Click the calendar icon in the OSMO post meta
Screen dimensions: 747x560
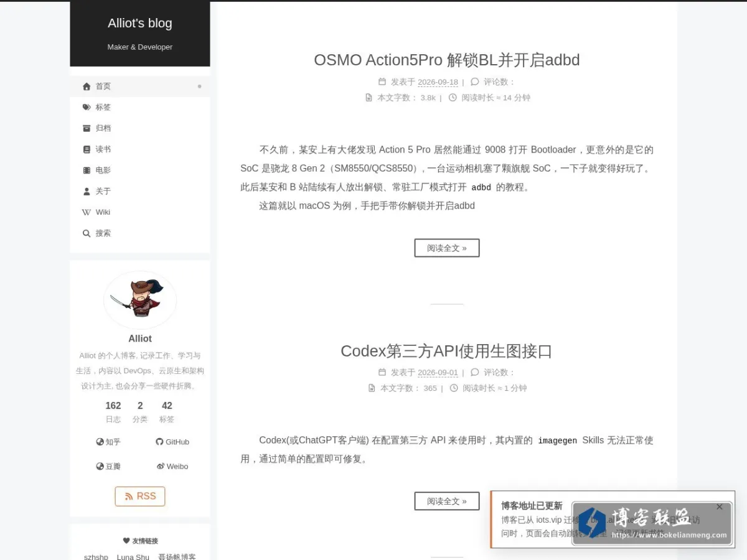382,82
